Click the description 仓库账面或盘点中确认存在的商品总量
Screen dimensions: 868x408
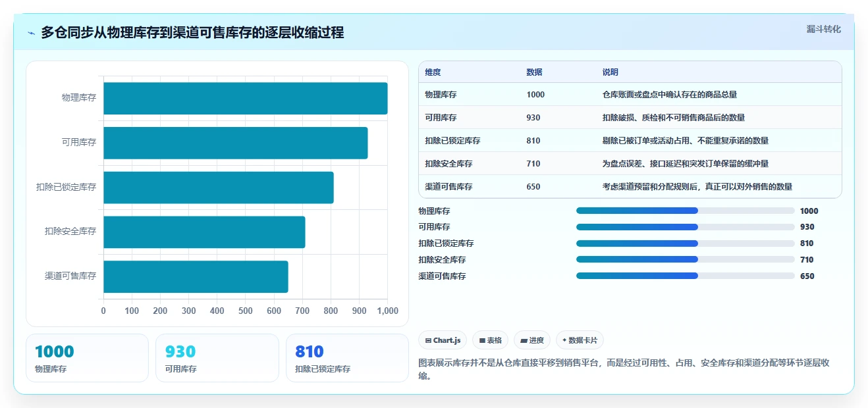pos(669,95)
